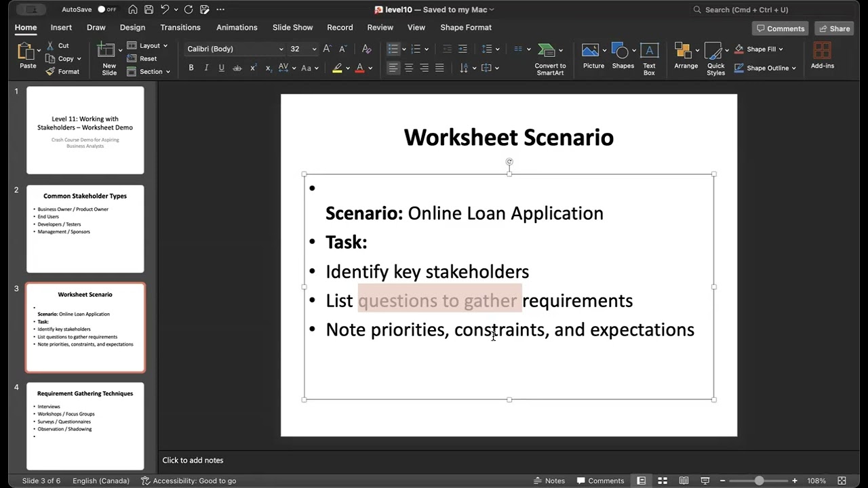The width and height of the screenshot is (868, 488).
Task: Apply strikethrough formatting
Action: 237,68
